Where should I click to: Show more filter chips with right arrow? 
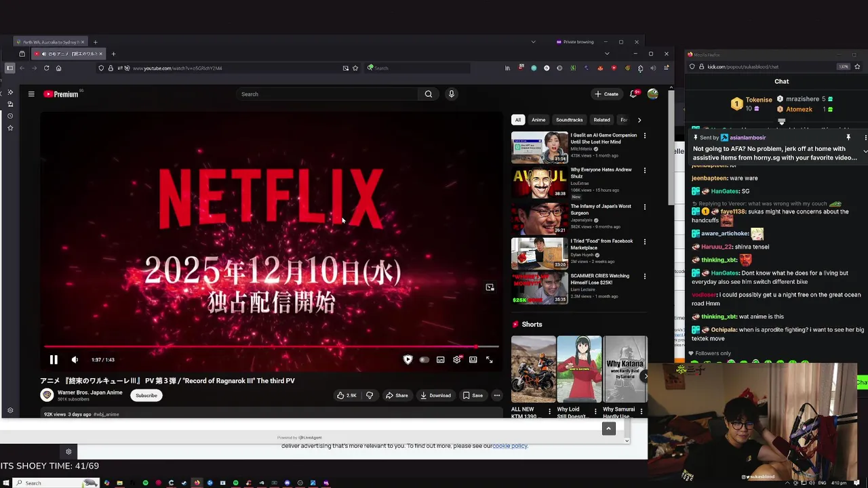(x=639, y=120)
